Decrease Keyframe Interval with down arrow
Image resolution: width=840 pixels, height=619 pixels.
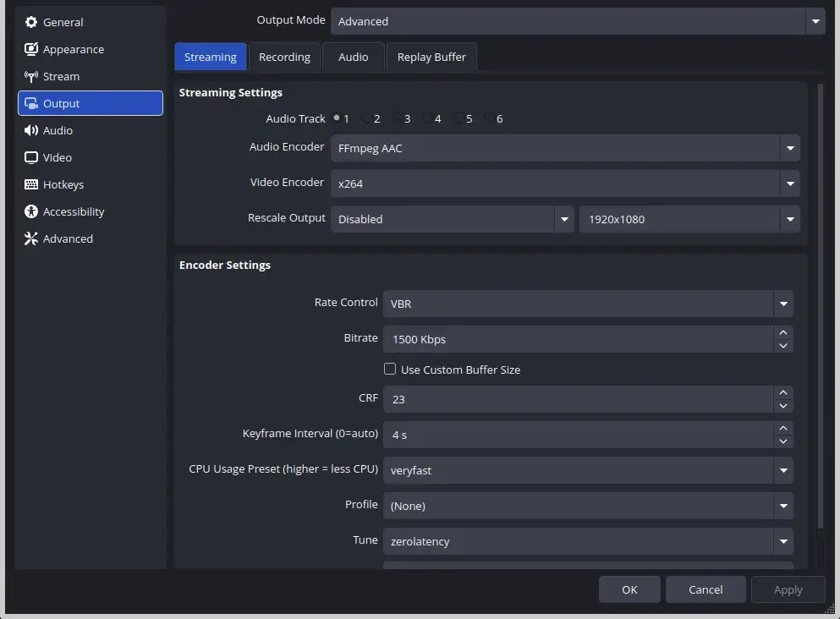(x=783, y=441)
